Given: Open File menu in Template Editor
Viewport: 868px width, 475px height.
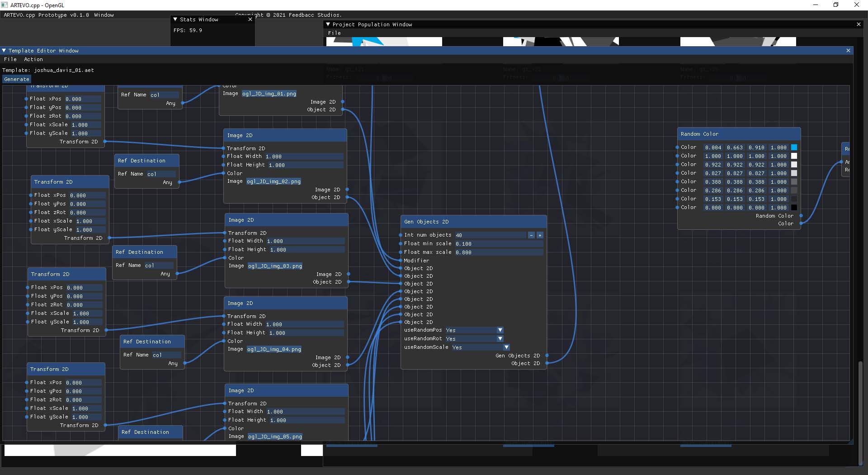Looking at the screenshot, I should tap(10, 59).
